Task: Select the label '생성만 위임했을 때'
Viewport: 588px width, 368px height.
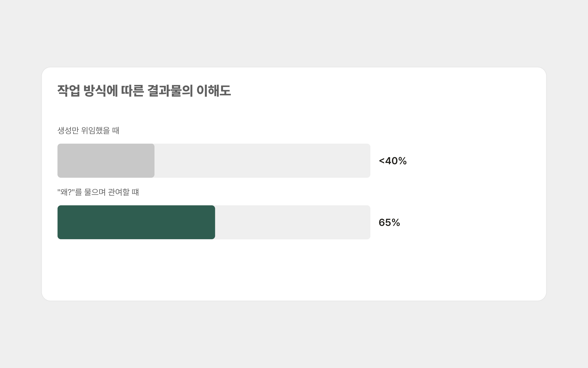Action: point(88,130)
